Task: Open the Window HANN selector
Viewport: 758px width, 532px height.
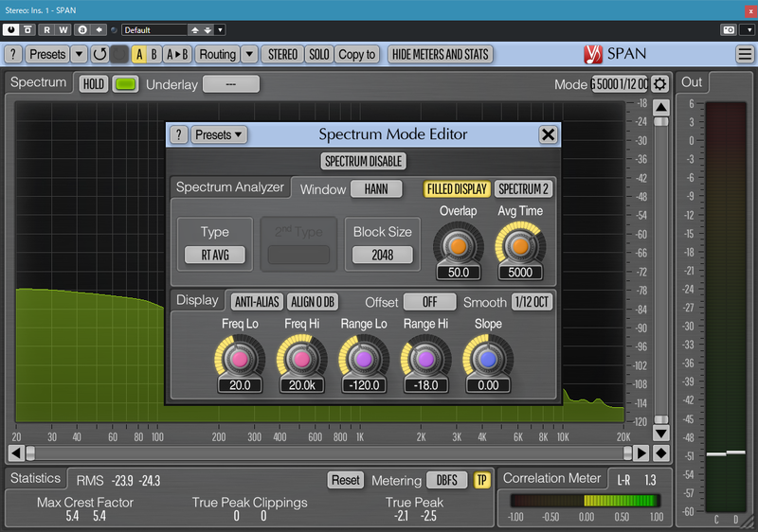Action: point(376,188)
